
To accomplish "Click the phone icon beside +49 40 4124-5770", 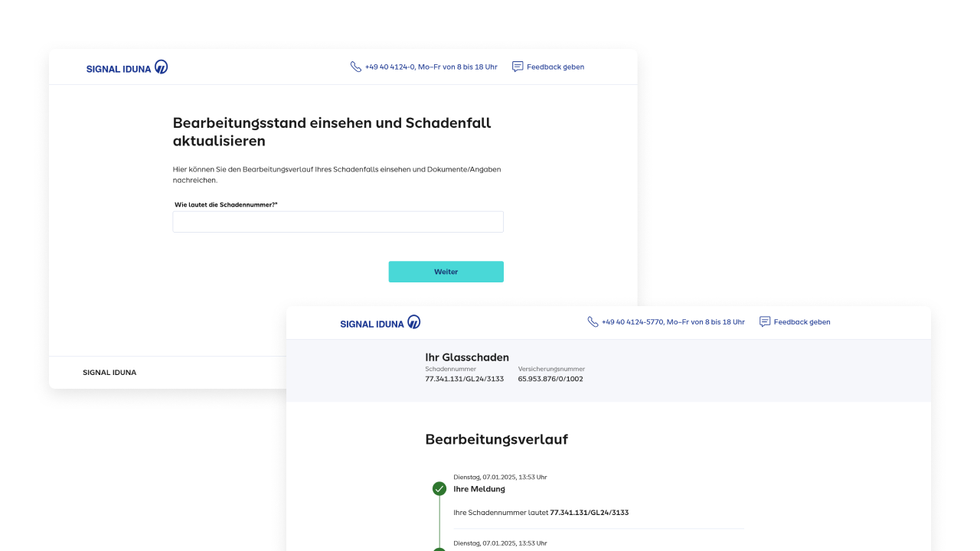I will pos(593,322).
